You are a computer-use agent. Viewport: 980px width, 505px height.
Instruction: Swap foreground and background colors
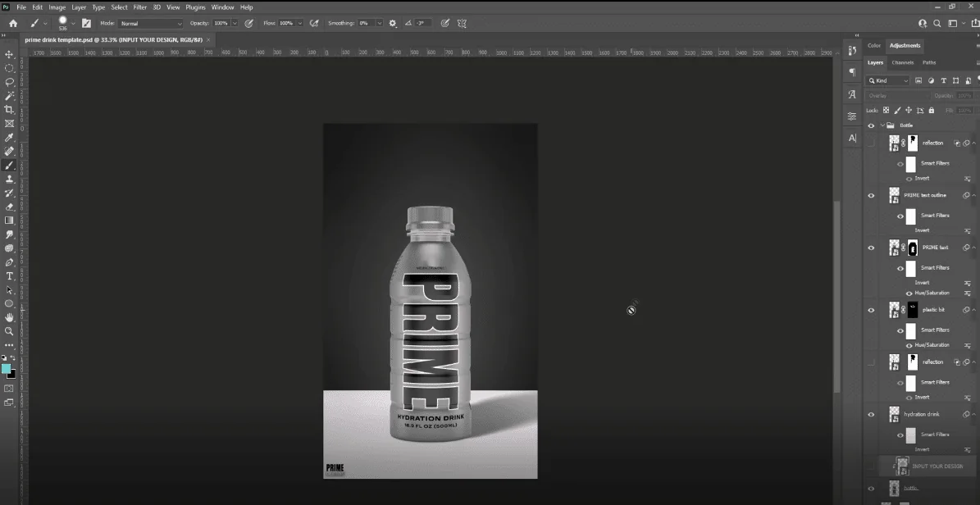tap(13, 358)
